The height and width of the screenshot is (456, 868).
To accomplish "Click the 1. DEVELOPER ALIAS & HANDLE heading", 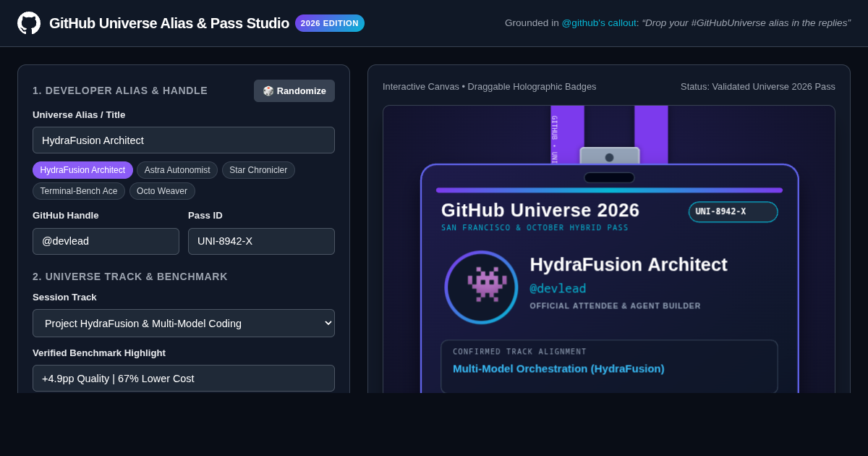I will point(120,90).
